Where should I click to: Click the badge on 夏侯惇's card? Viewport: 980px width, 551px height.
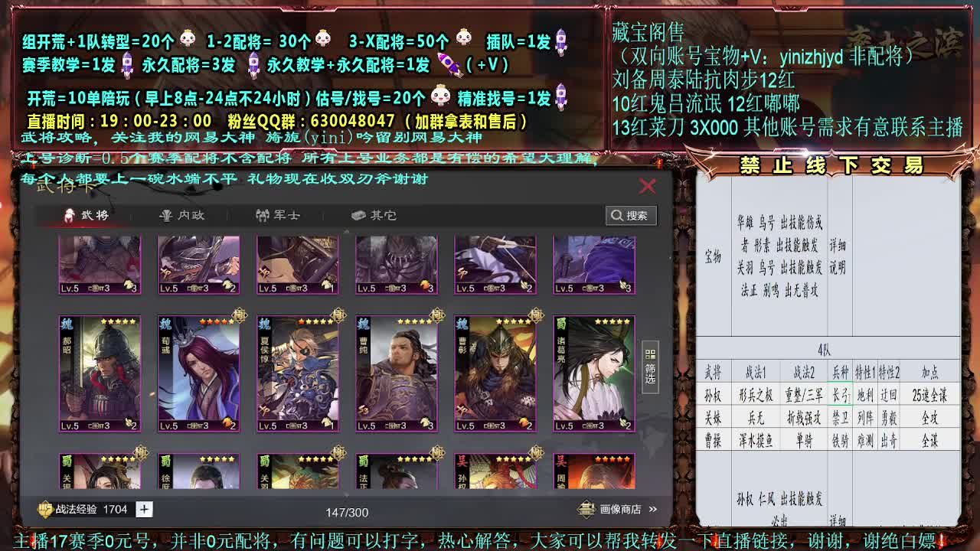click(338, 315)
